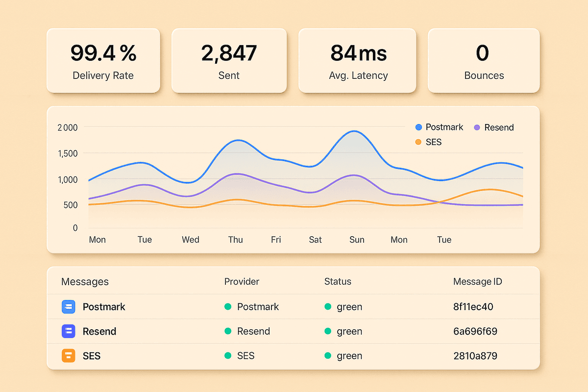
Task: Toggle the Resend series in chart legend
Action: 494,127
